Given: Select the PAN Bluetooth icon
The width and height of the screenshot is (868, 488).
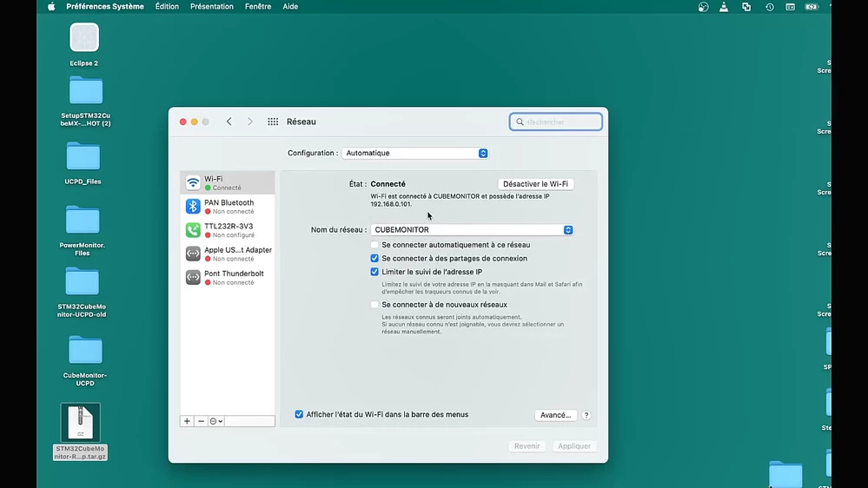Looking at the screenshot, I should (x=193, y=207).
